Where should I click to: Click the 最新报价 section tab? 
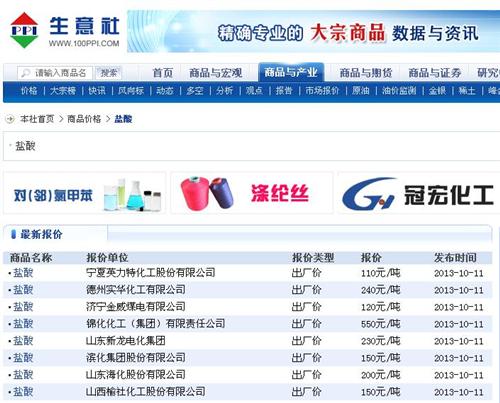coord(41,234)
